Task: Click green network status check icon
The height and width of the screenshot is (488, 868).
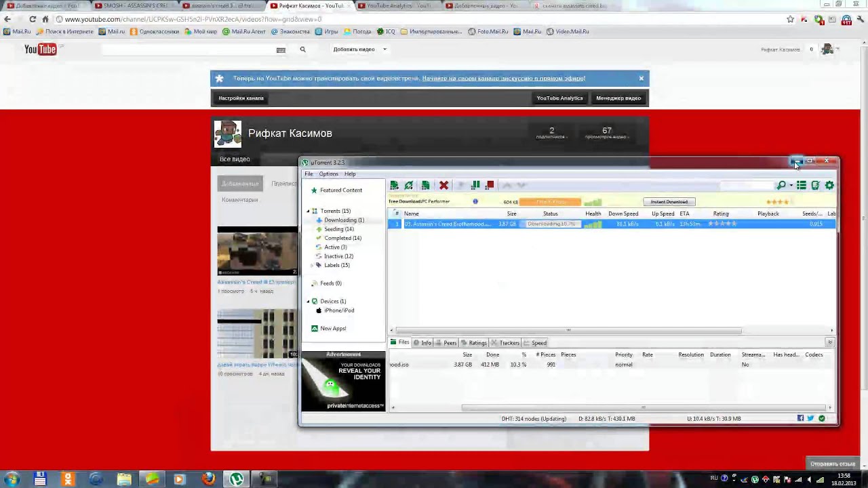Action: [x=822, y=418]
